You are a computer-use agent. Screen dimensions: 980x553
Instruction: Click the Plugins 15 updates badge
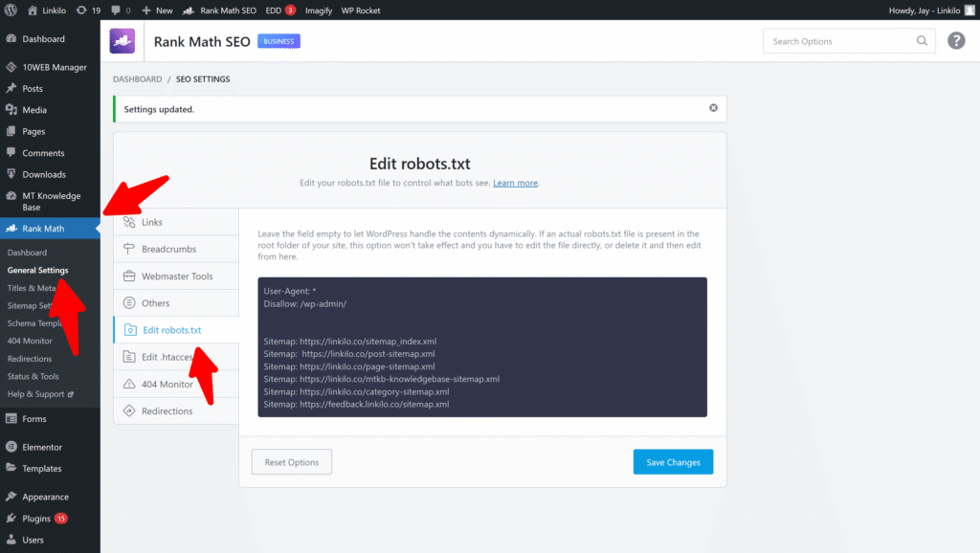(x=60, y=518)
